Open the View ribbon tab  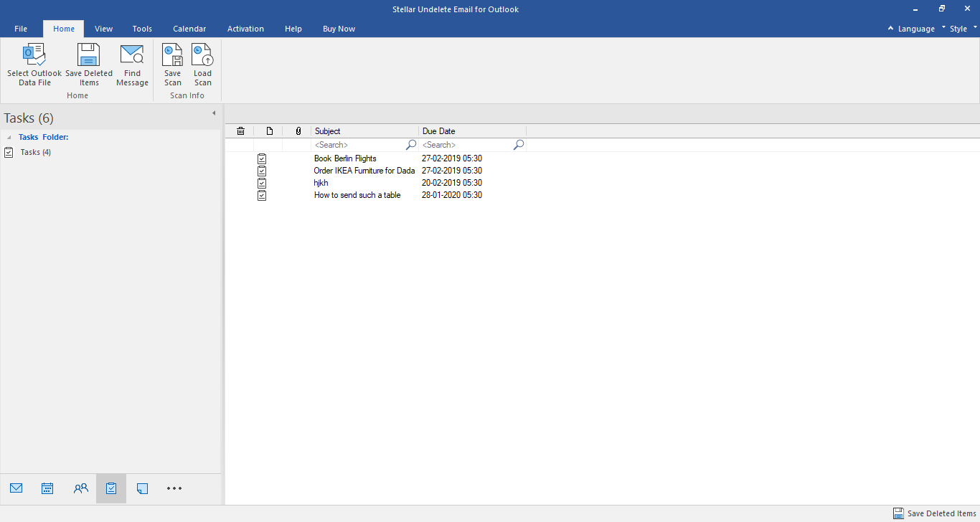[104, 29]
